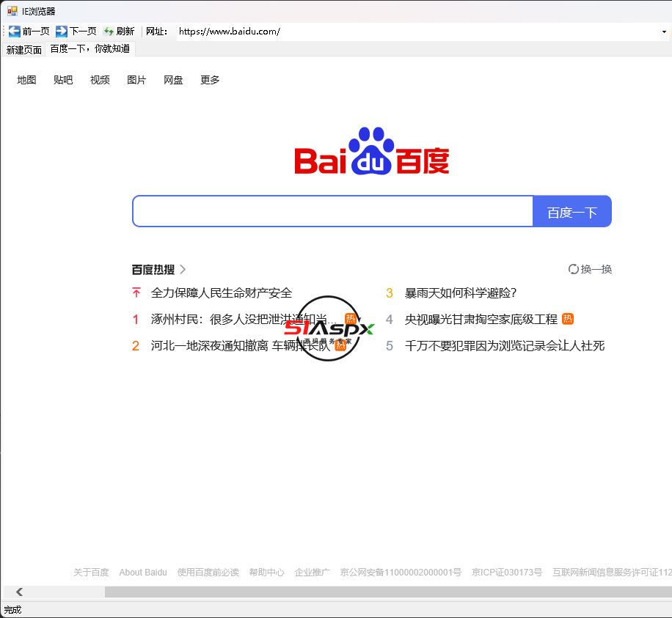This screenshot has height=618, width=672.
Task: Switch to the 新建页面 tab
Action: coord(24,50)
